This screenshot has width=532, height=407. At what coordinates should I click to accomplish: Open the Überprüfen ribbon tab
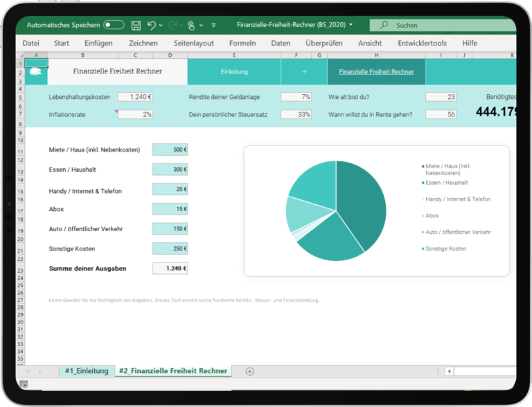coord(324,43)
